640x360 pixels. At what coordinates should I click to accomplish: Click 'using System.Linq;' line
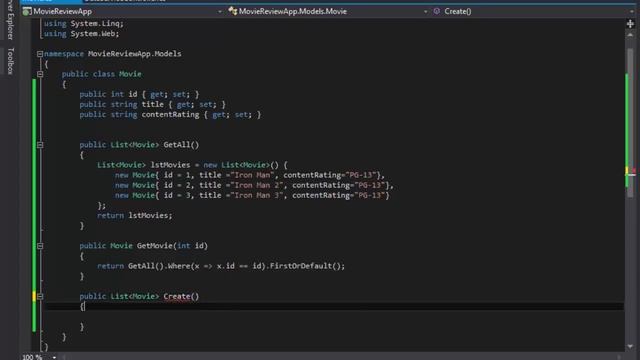(x=84, y=24)
